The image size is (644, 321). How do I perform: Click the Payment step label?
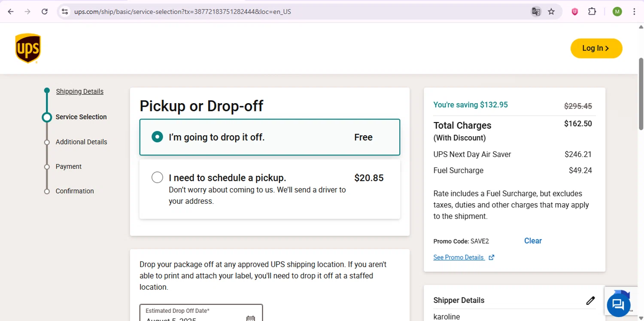pyautogui.click(x=68, y=166)
